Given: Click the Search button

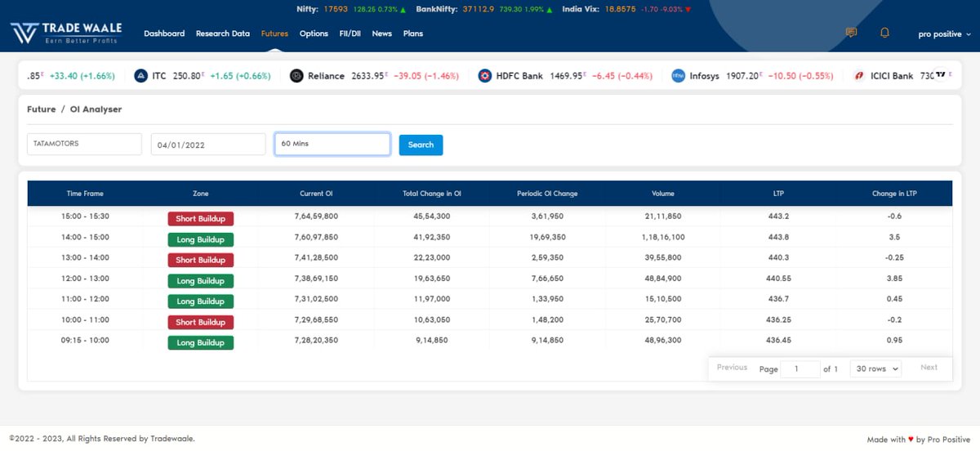Looking at the screenshot, I should point(421,145).
